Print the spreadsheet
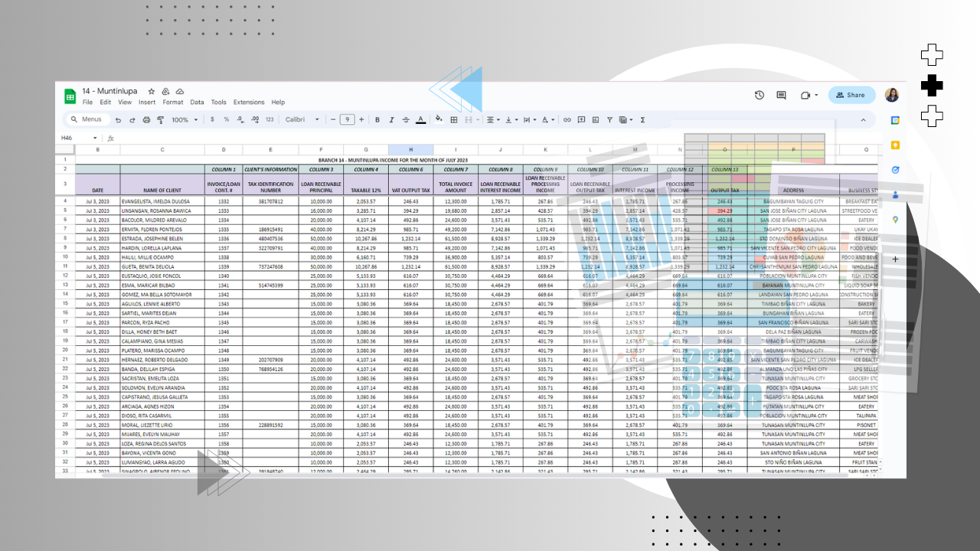 click(x=147, y=120)
